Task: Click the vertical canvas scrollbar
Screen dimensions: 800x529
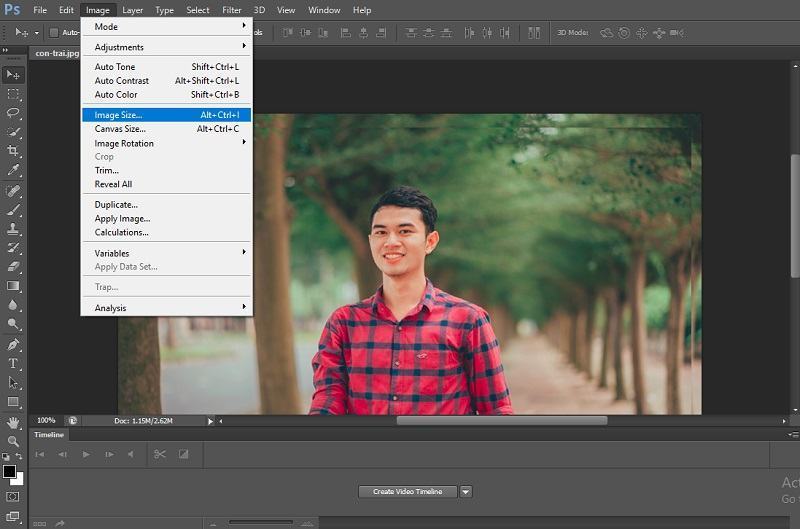Action: click(795, 216)
